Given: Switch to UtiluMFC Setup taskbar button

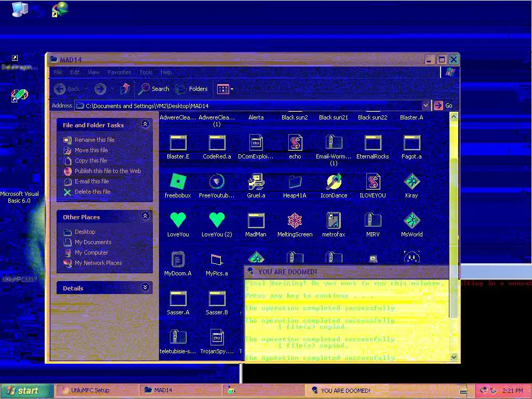Looking at the screenshot, I should pyautogui.click(x=97, y=391).
